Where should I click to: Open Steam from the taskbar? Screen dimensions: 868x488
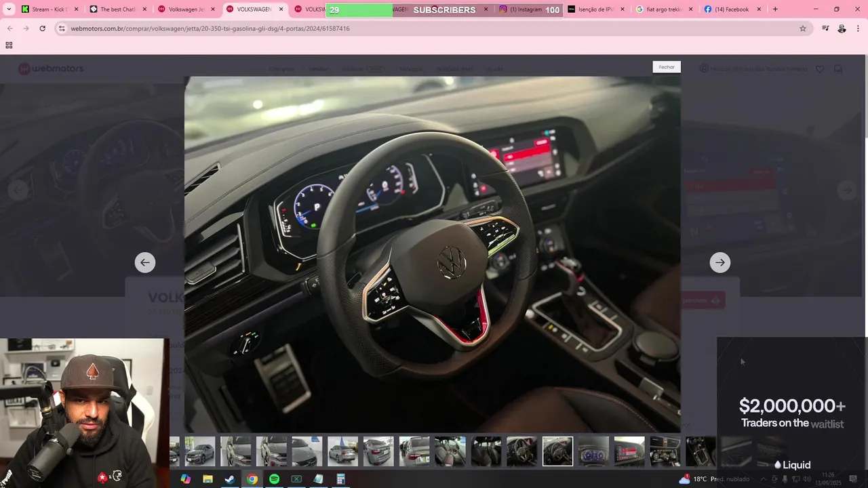click(230, 479)
